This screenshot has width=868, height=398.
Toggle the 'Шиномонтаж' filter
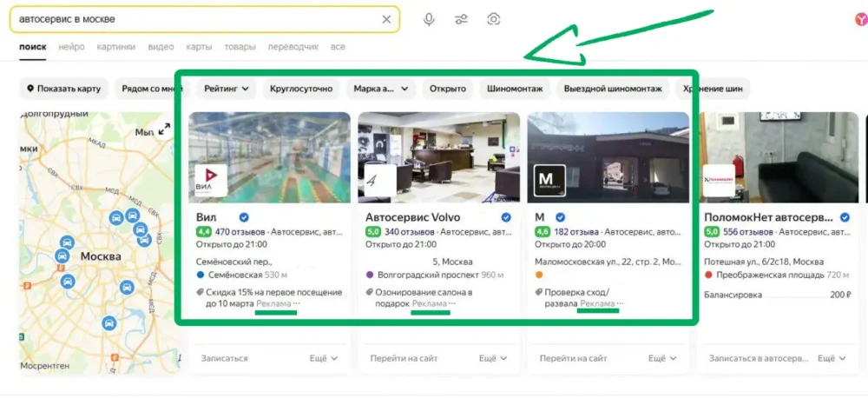point(515,89)
